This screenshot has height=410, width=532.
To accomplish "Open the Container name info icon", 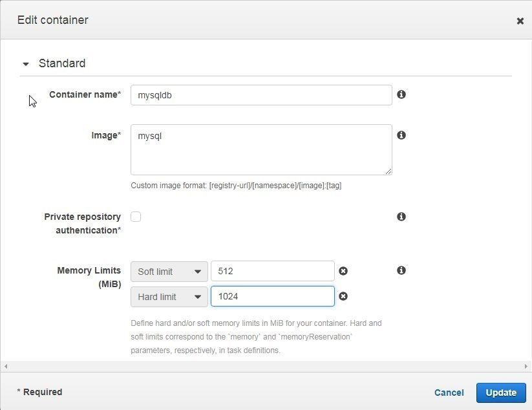I will [x=401, y=94].
